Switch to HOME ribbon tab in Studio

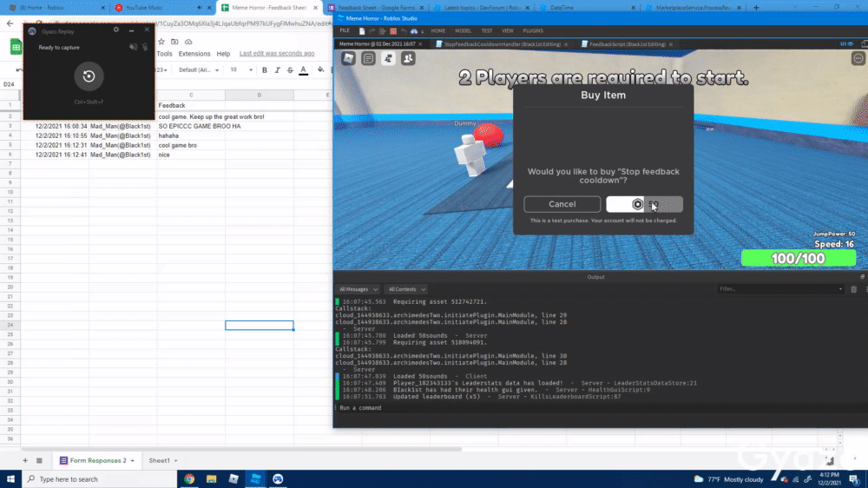point(437,31)
